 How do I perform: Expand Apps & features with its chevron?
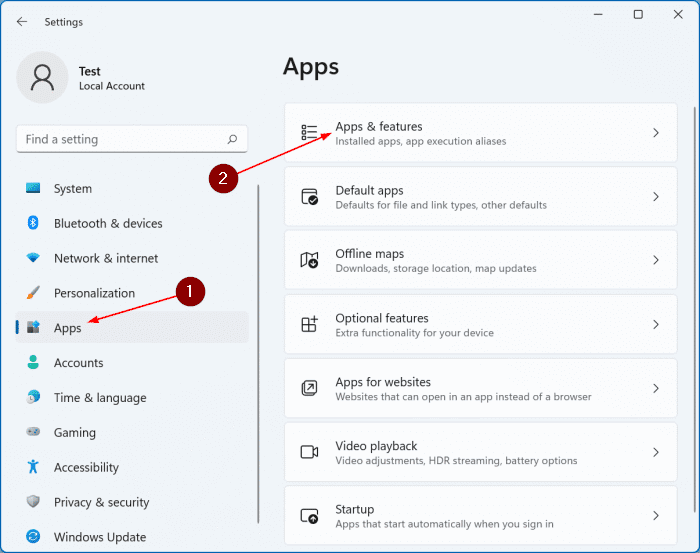tap(656, 133)
